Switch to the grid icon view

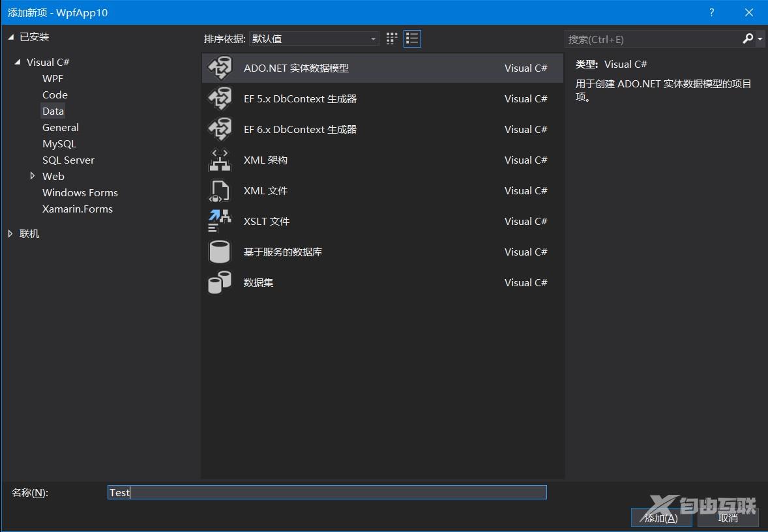(x=392, y=38)
